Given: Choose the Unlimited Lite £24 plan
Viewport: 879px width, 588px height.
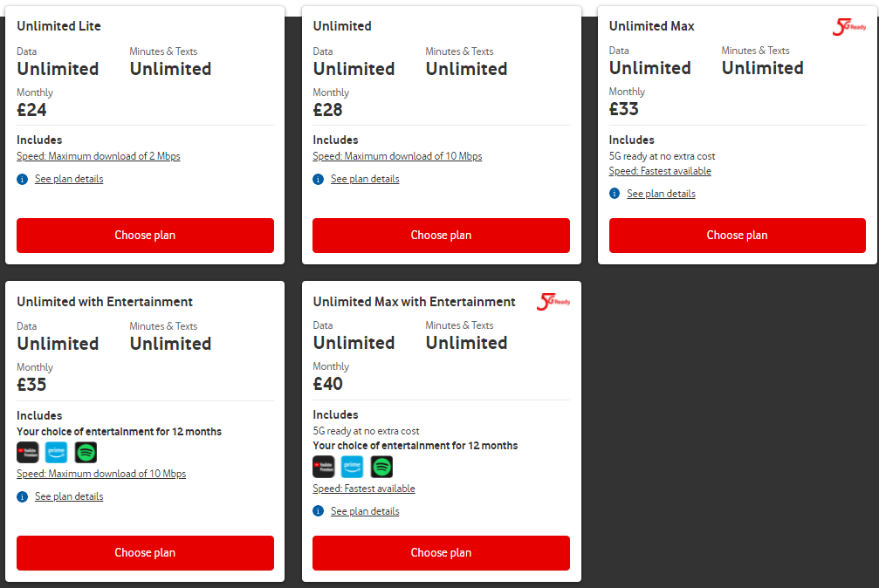Looking at the screenshot, I should [145, 236].
